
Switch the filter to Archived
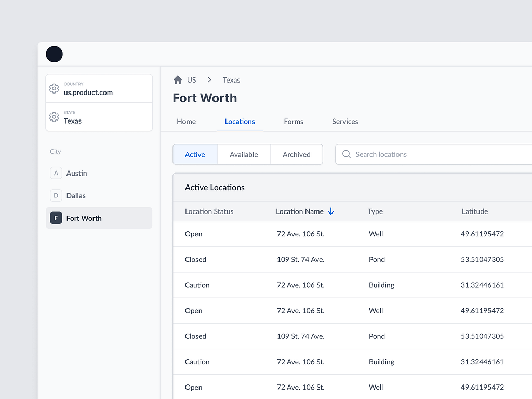point(296,154)
